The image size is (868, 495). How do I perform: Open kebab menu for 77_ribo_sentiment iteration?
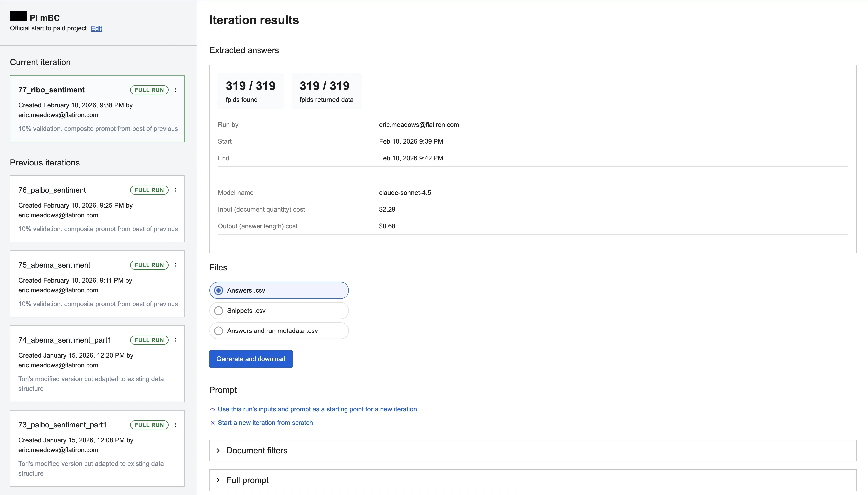coord(176,90)
